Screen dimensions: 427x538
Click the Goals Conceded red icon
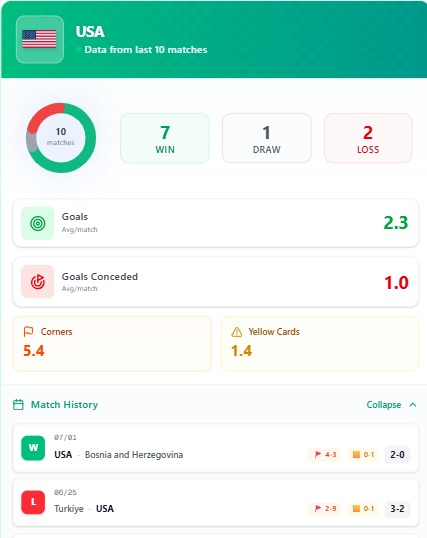pyautogui.click(x=38, y=282)
